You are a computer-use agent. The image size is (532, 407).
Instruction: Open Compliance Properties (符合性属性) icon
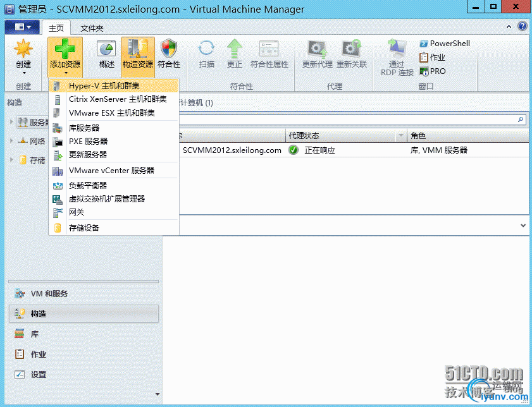coord(269,49)
